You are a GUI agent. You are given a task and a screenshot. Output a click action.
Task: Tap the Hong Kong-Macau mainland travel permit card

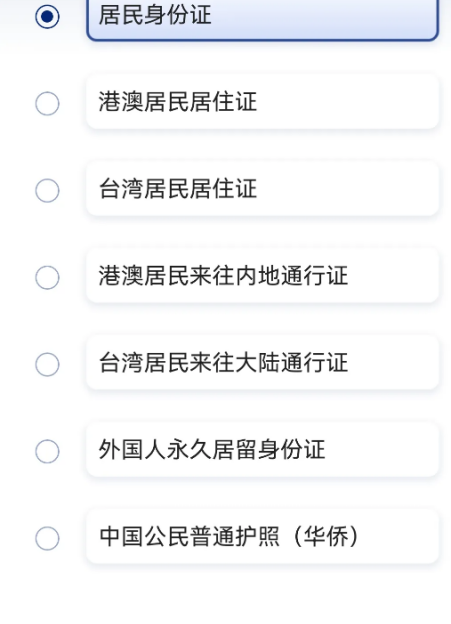pyautogui.click(x=263, y=275)
